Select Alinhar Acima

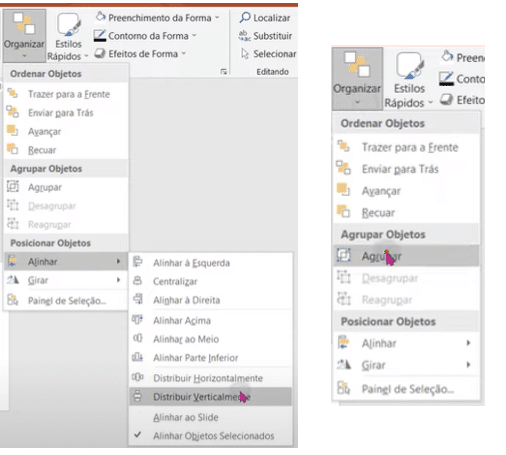(x=211, y=321)
